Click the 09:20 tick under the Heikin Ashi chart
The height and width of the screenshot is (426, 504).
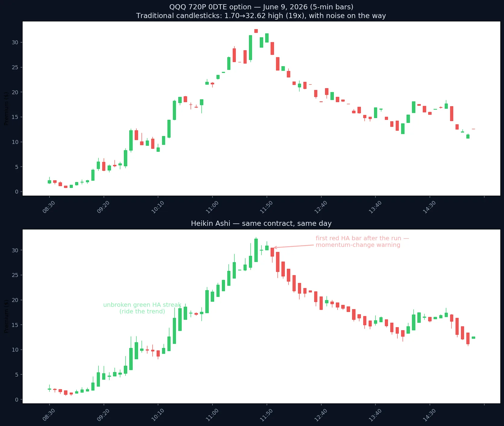[103, 415]
